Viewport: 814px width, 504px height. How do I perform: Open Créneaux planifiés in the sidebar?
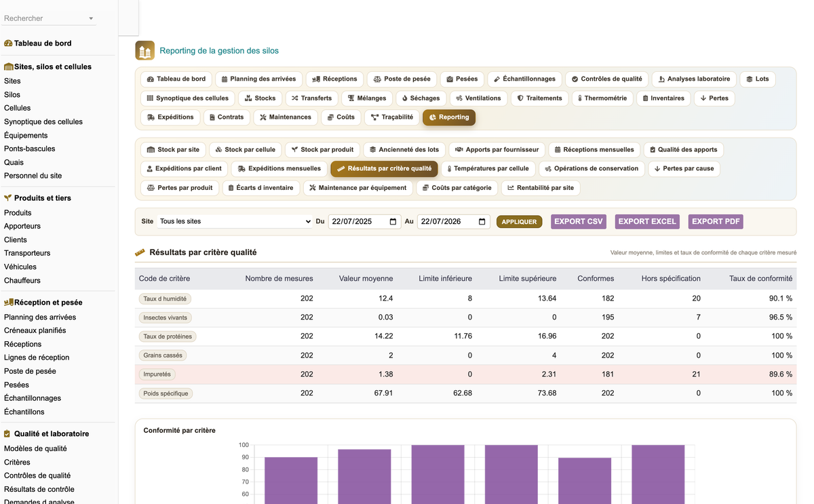(35, 330)
